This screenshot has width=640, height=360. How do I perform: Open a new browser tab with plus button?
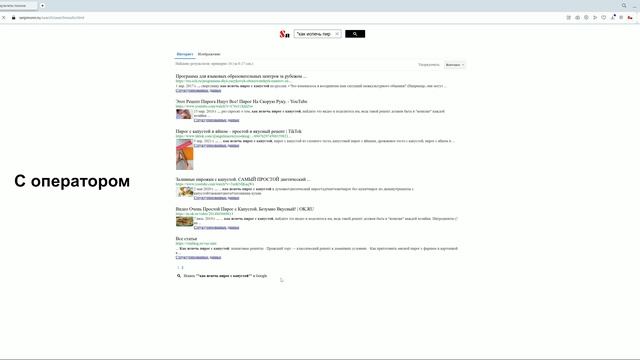42,6
